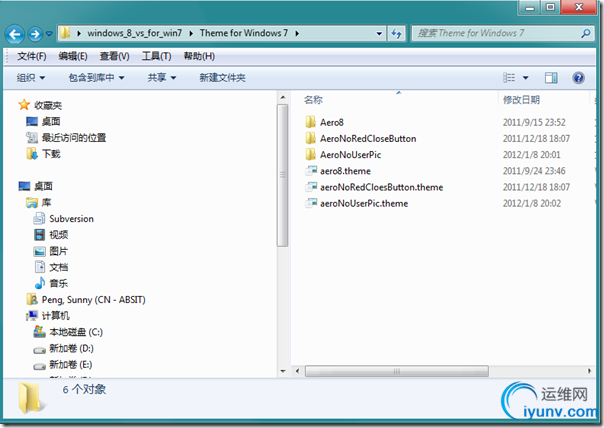The height and width of the screenshot is (428, 604).
Task: Click the AeroNoUserPic folder icon
Action: (x=310, y=154)
